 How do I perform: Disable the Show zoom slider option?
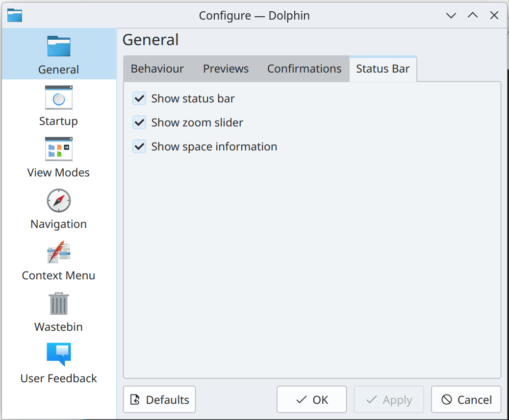(x=139, y=123)
